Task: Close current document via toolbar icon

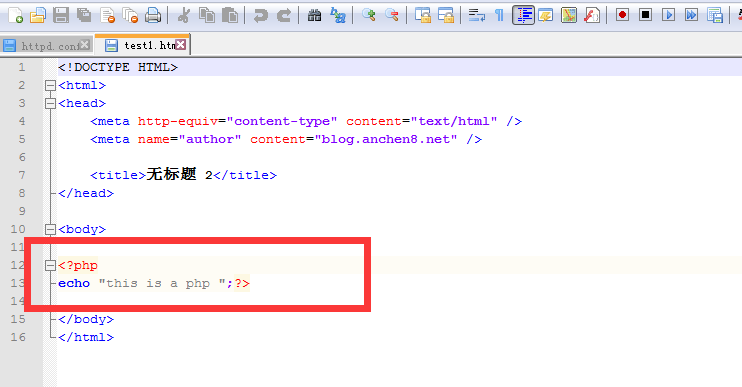Action: pyautogui.click(x=107, y=16)
